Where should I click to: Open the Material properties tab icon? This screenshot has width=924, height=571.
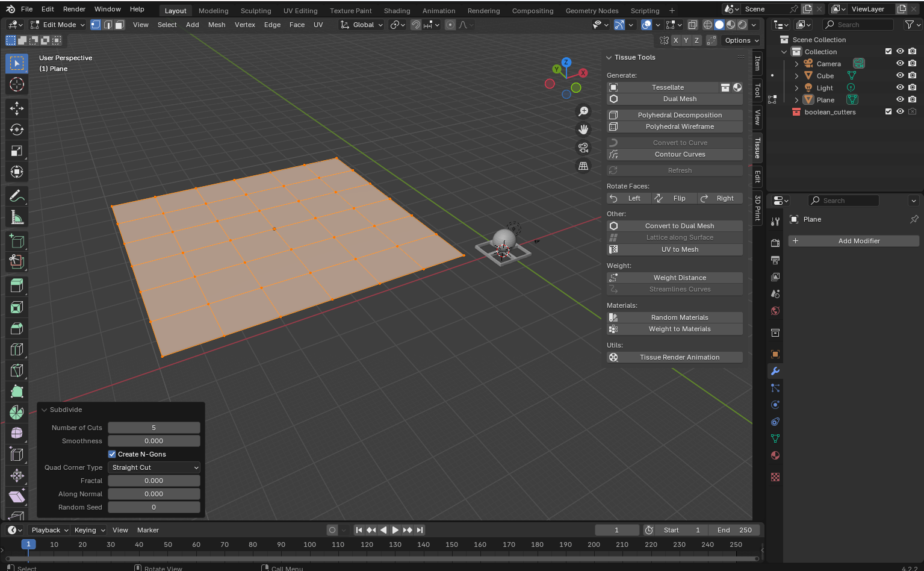pyautogui.click(x=775, y=455)
